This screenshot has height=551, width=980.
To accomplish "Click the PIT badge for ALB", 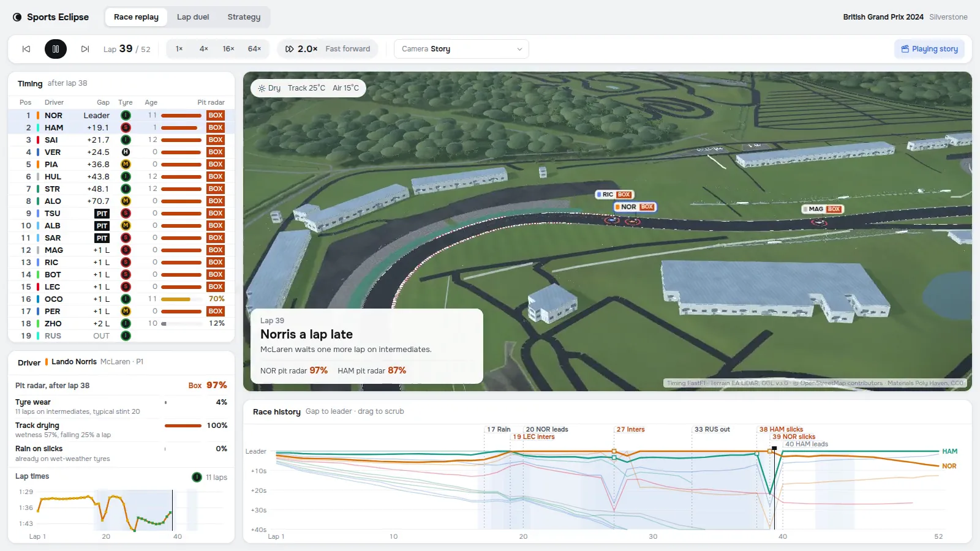I will [x=102, y=225].
